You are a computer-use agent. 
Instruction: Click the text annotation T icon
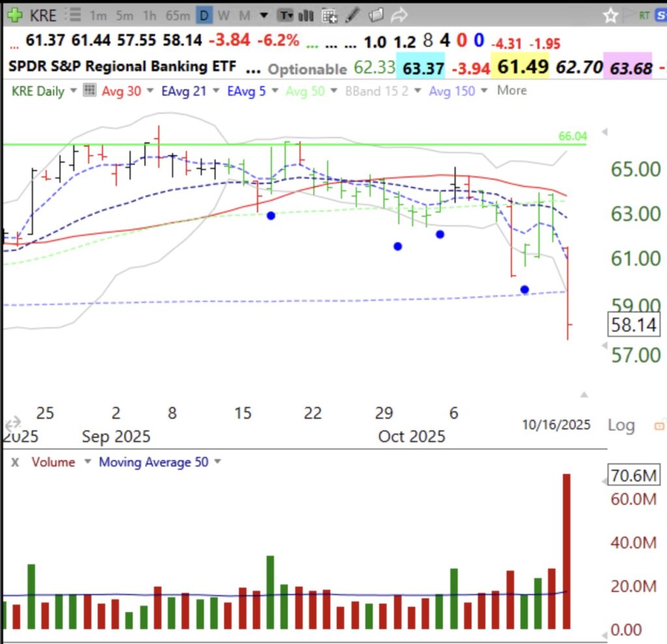[x=285, y=16]
